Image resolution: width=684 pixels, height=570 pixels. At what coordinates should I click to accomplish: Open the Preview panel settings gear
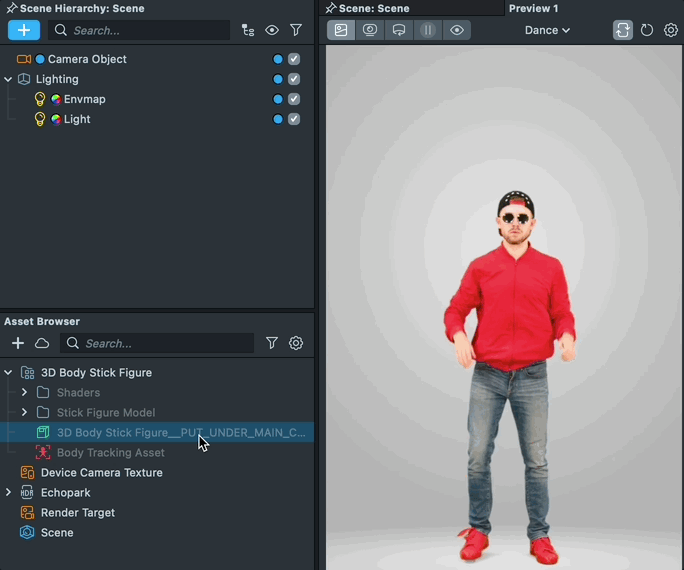[671, 30]
